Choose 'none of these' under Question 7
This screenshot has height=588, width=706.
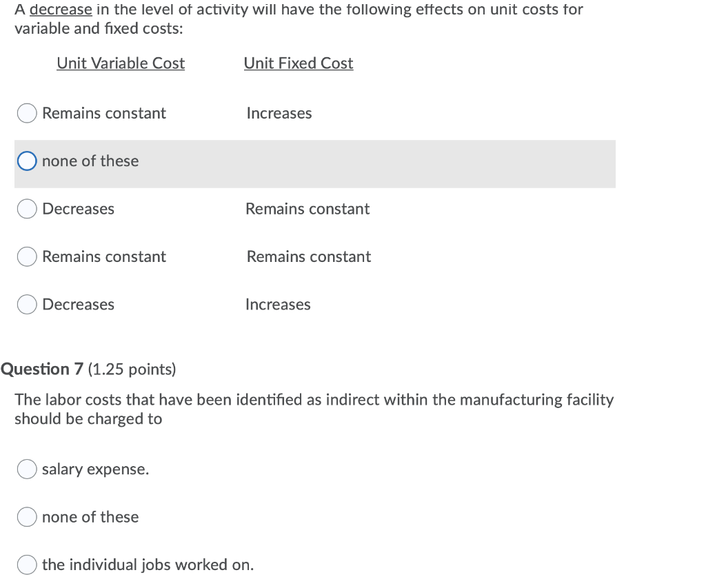click(x=26, y=516)
